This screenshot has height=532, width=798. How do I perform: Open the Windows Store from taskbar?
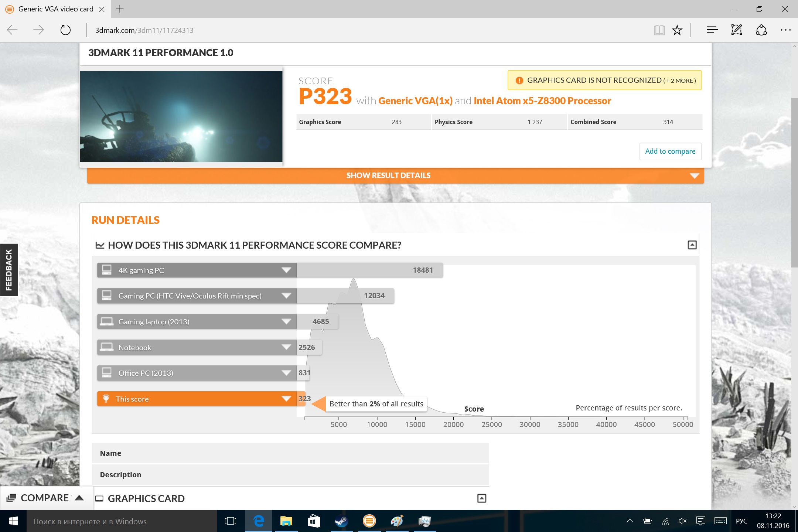coord(314,521)
